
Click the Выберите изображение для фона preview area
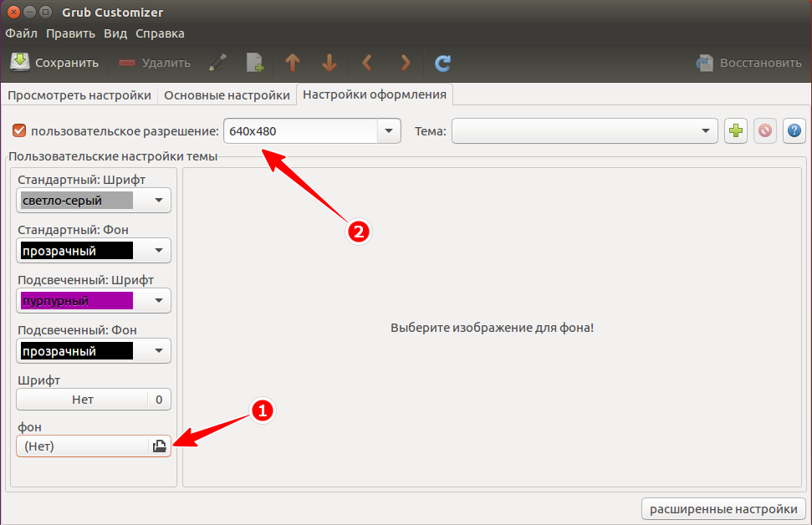(x=492, y=327)
